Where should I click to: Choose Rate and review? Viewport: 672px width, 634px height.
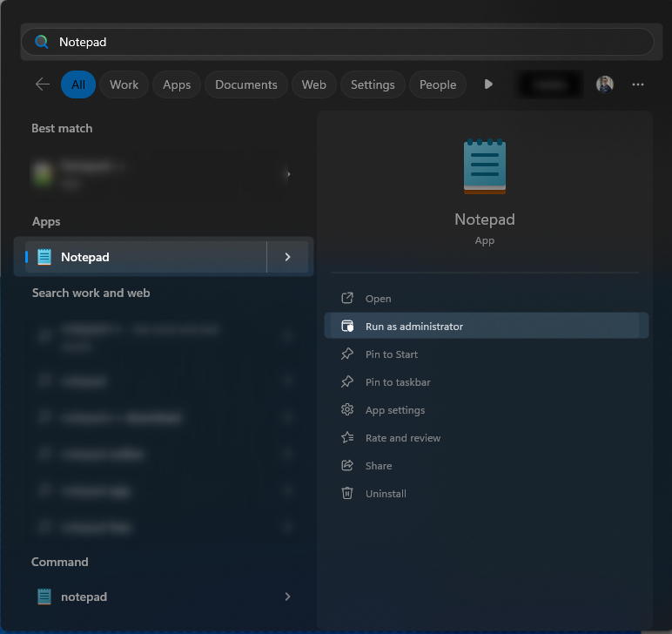pyautogui.click(x=487, y=437)
